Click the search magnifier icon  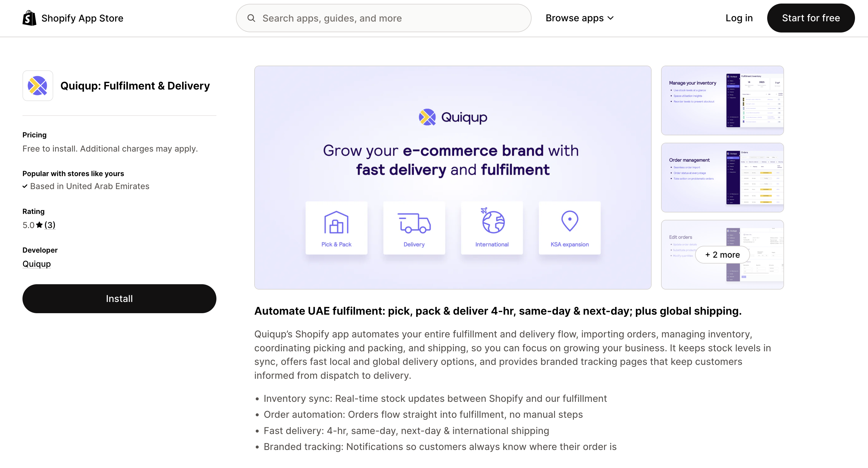(251, 18)
